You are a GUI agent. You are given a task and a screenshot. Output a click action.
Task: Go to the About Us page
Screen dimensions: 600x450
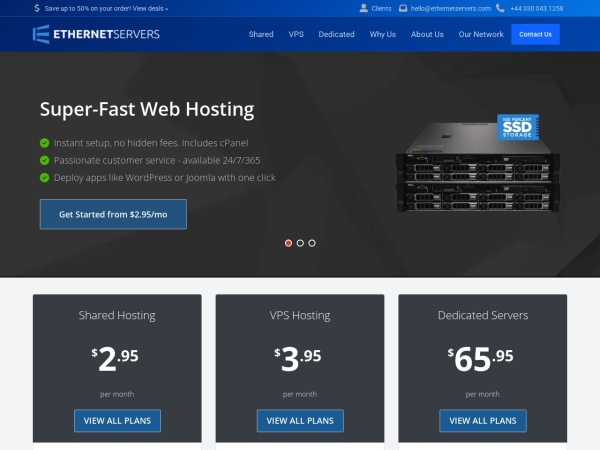(427, 34)
